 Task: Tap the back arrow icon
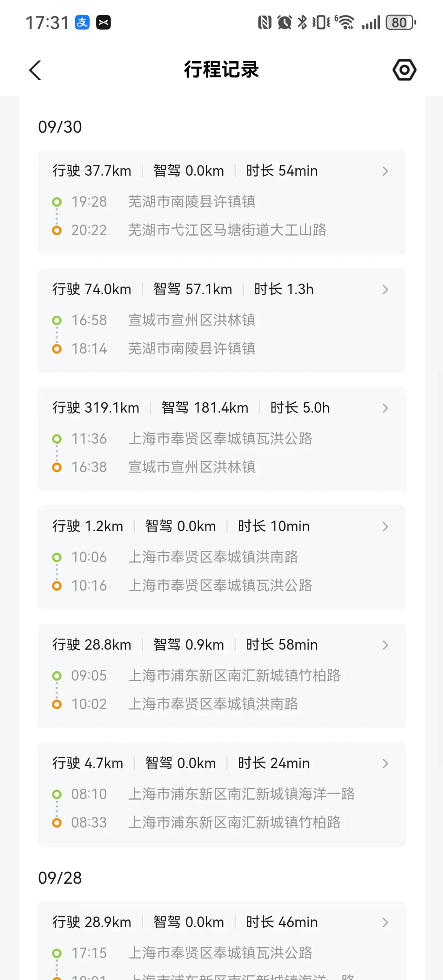(x=35, y=70)
